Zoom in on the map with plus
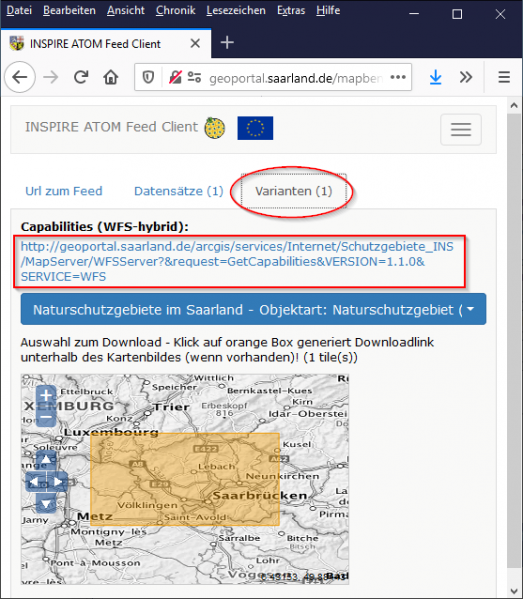Image resolution: width=523 pixels, height=599 pixels. click(46, 395)
